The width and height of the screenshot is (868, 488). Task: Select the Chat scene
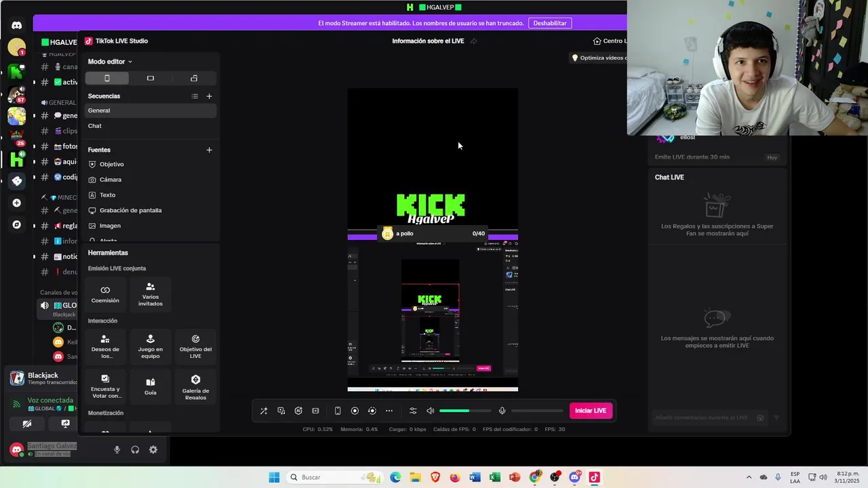tap(151, 126)
